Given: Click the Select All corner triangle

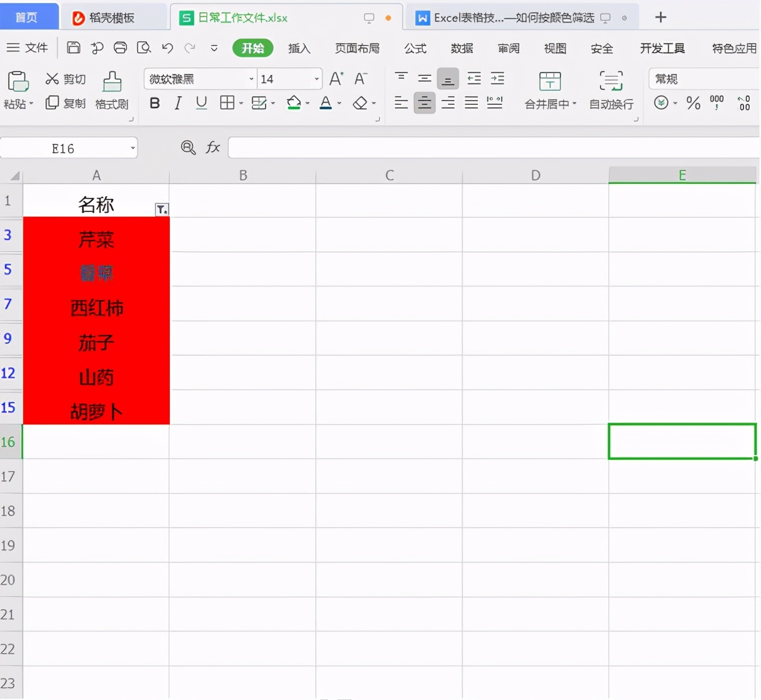Looking at the screenshot, I should pyautogui.click(x=15, y=176).
